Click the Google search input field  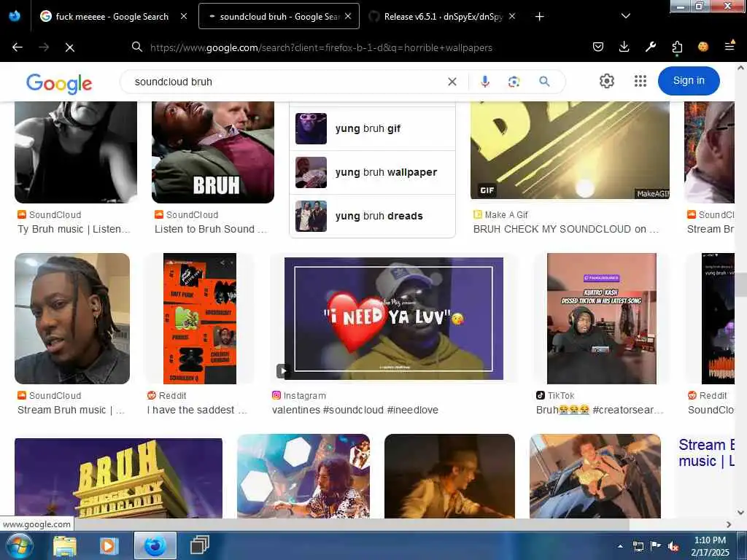[286, 82]
